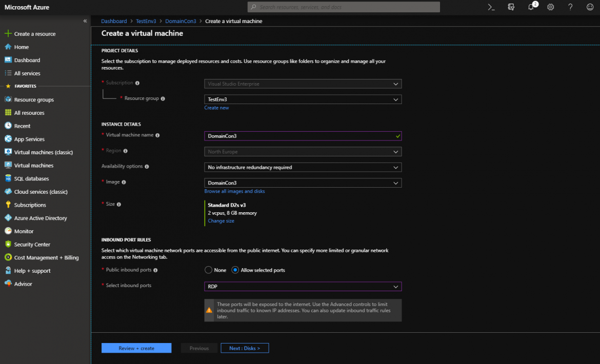Click the Cost Management + Billing icon
Image resolution: width=600 pixels, height=364 pixels.
point(8,257)
